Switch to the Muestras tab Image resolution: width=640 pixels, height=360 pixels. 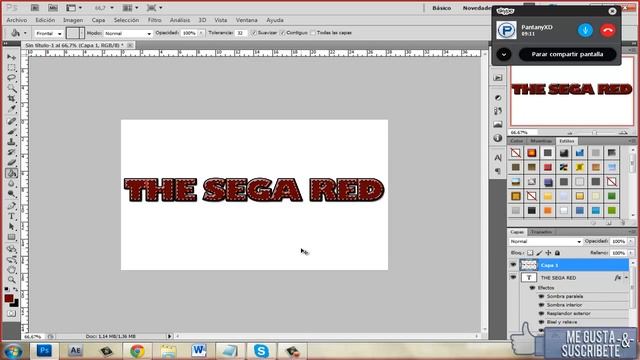(541, 141)
